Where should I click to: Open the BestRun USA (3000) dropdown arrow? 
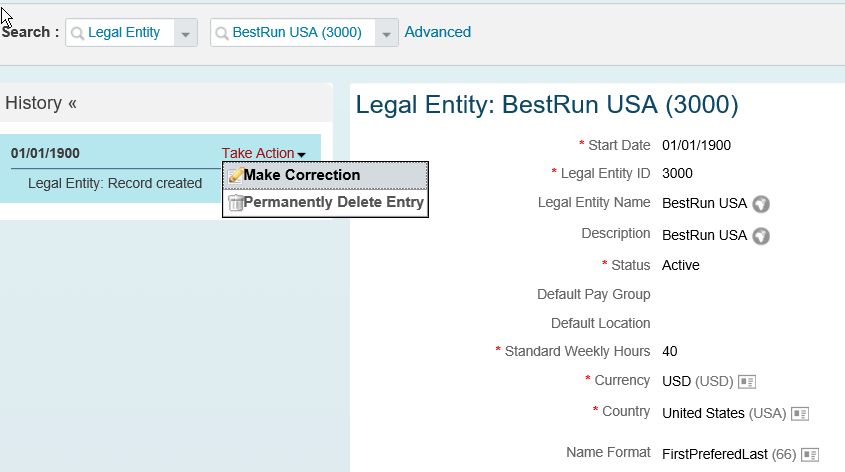pyautogui.click(x=386, y=33)
